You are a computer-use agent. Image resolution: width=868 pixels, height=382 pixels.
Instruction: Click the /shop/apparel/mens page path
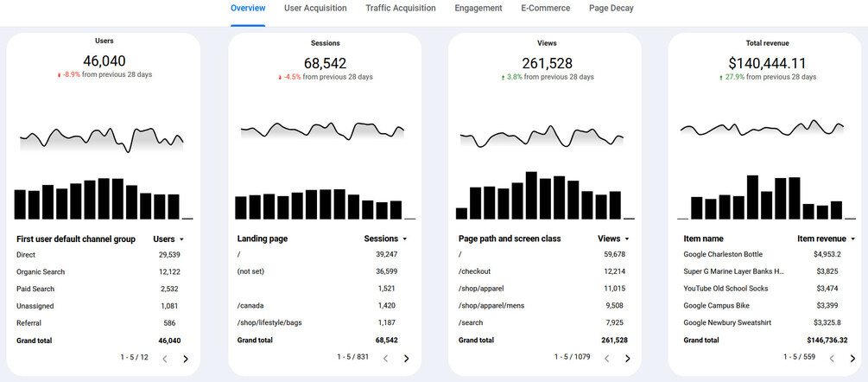(x=491, y=305)
